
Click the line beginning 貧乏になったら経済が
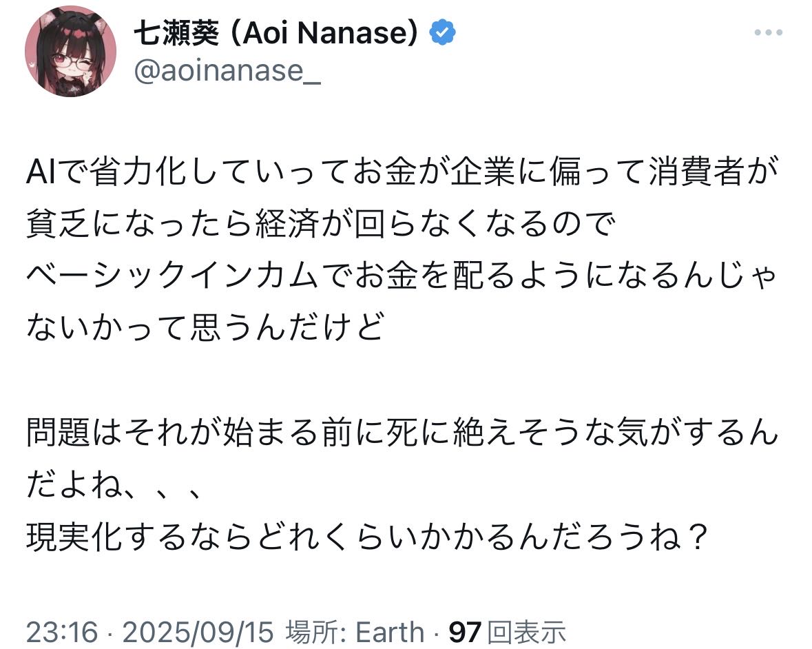coord(320,224)
